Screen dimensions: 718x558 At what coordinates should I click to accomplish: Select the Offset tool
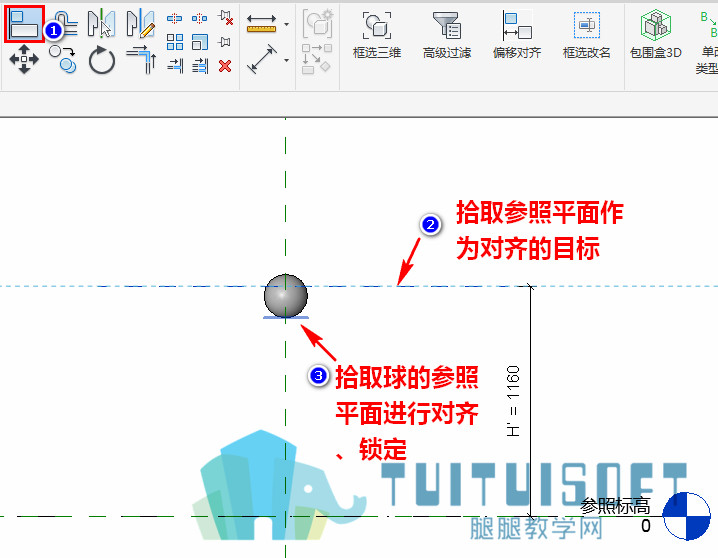pos(68,24)
